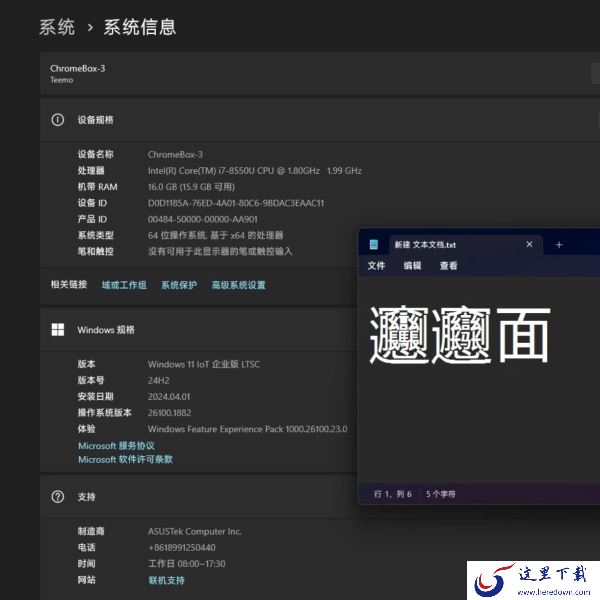Open the 域或工作组 link

tap(124, 285)
